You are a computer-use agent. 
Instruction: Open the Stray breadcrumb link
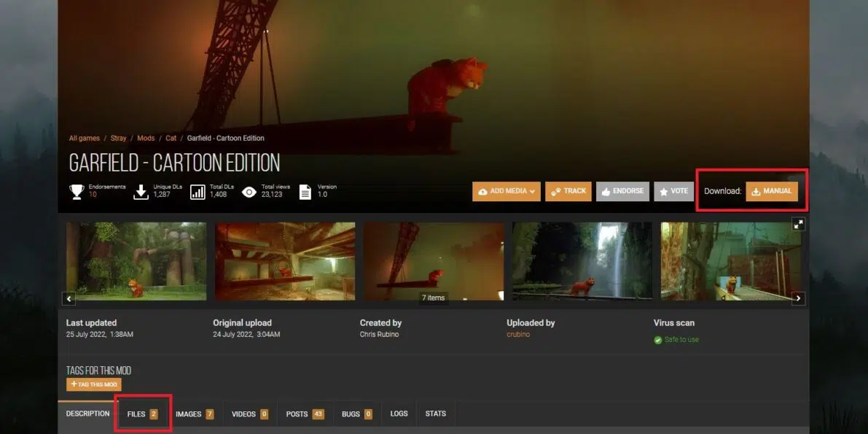tap(119, 138)
